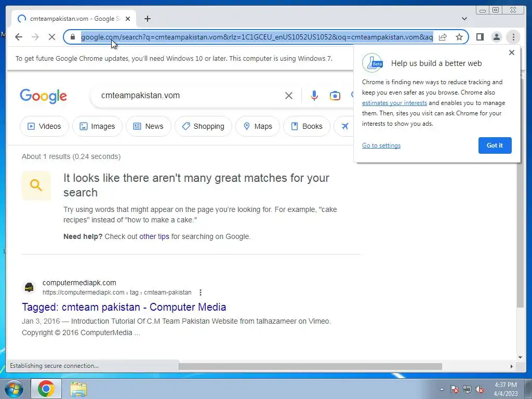Click the Beta flask icon in popup

pyautogui.click(x=373, y=63)
